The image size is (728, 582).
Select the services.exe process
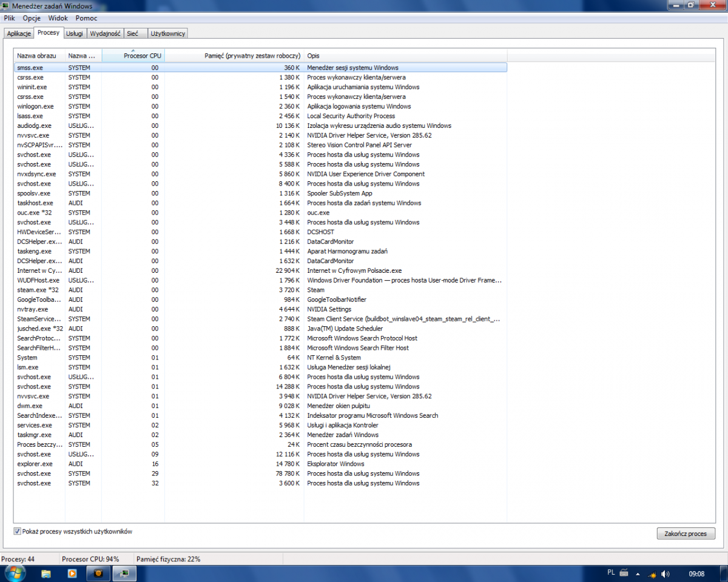260,426
